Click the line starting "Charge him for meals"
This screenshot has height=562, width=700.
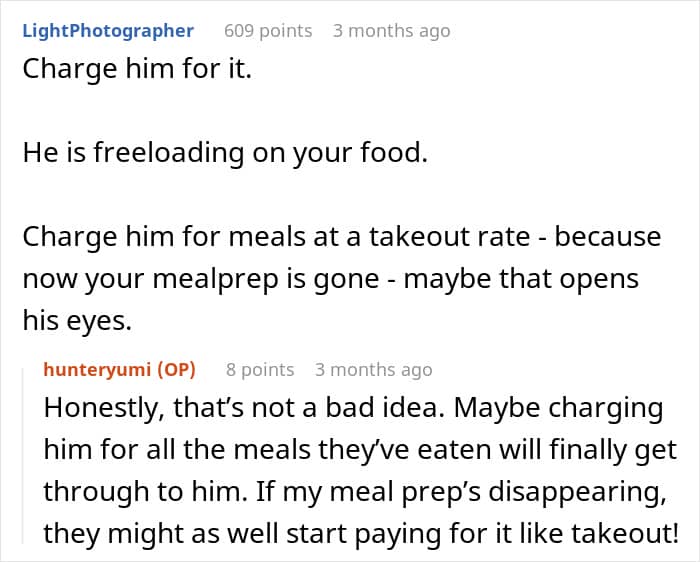click(341, 237)
